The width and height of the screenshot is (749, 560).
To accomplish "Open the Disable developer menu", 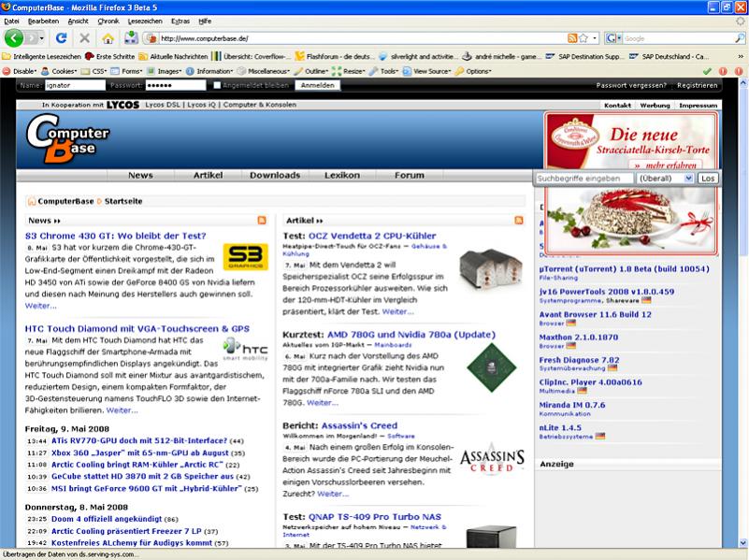I will pyautogui.click(x=20, y=71).
